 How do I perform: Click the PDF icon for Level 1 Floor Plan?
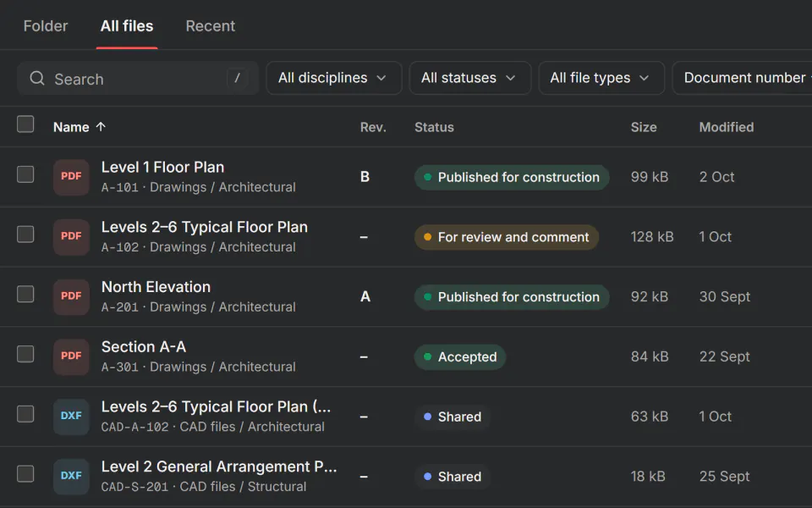point(71,177)
